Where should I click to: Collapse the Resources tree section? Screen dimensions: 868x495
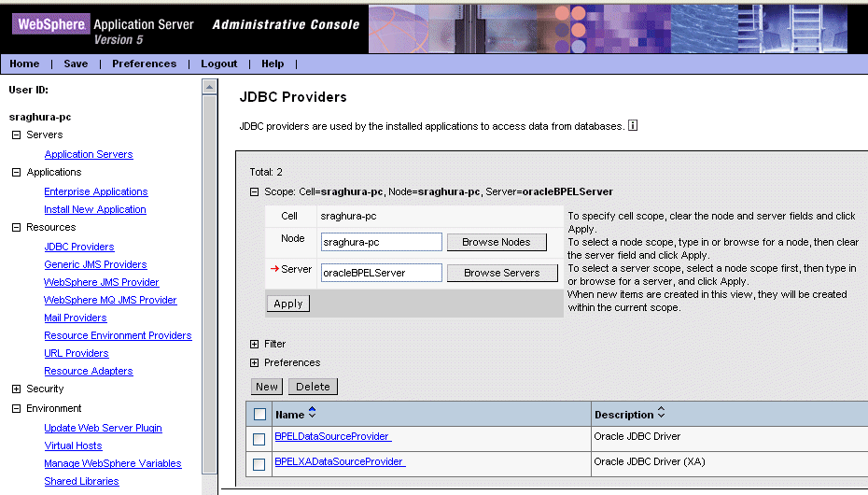pyautogui.click(x=16, y=227)
